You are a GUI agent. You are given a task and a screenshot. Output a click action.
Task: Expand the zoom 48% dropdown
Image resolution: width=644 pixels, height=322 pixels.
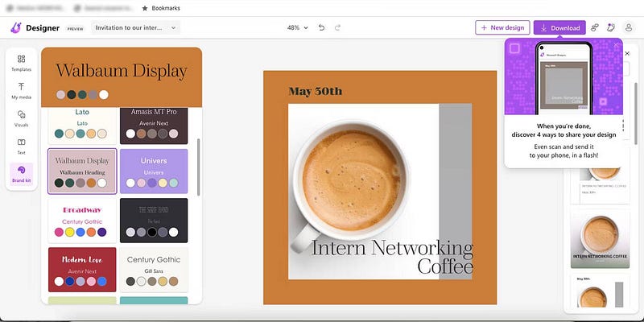(297, 27)
